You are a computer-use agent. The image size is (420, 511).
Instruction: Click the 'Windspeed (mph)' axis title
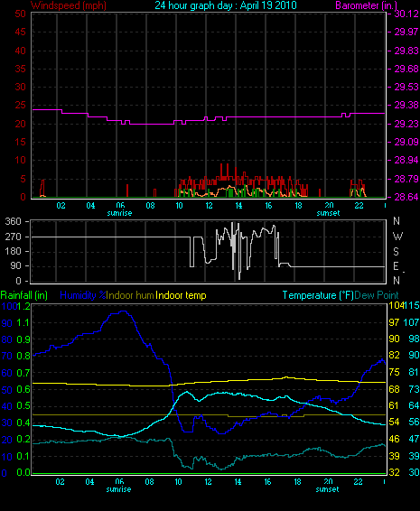click(x=69, y=5)
